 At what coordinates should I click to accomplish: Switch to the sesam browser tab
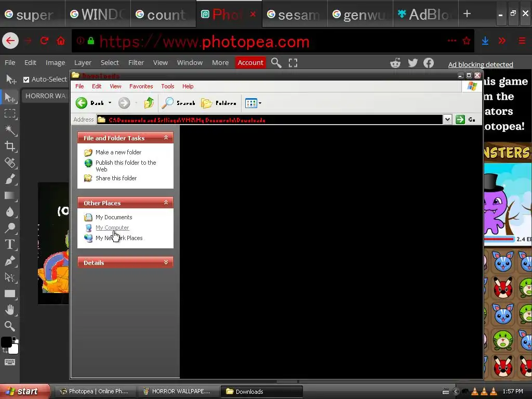pos(295,14)
